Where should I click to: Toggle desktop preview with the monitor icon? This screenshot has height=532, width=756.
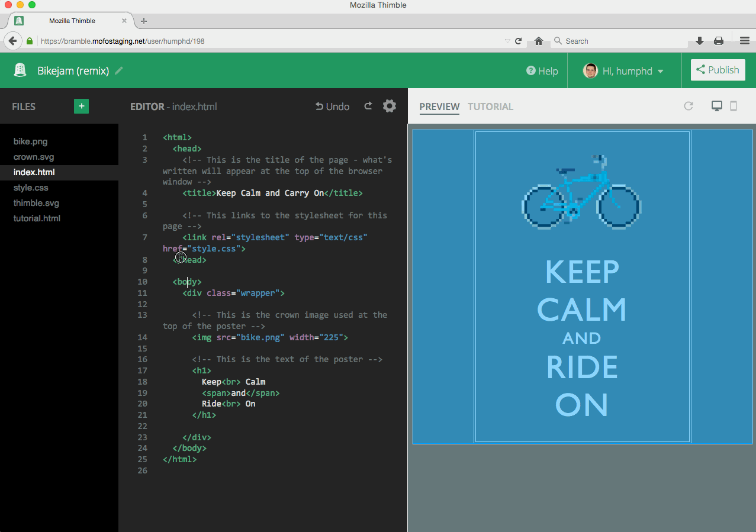point(717,106)
